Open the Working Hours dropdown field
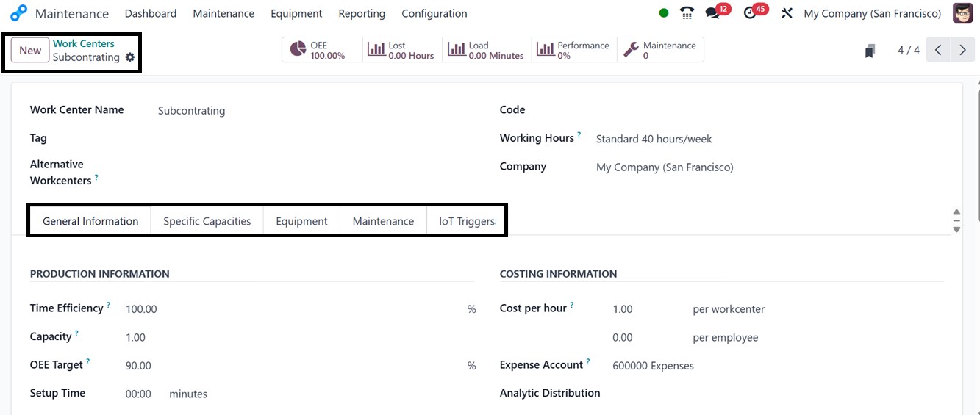This screenshot has height=415, width=980. pyautogui.click(x=654, y=139)
